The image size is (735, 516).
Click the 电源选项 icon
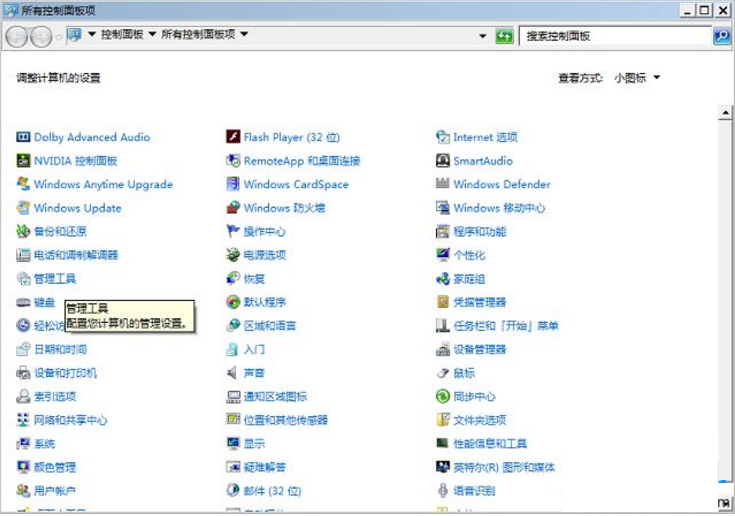(233, 255)
